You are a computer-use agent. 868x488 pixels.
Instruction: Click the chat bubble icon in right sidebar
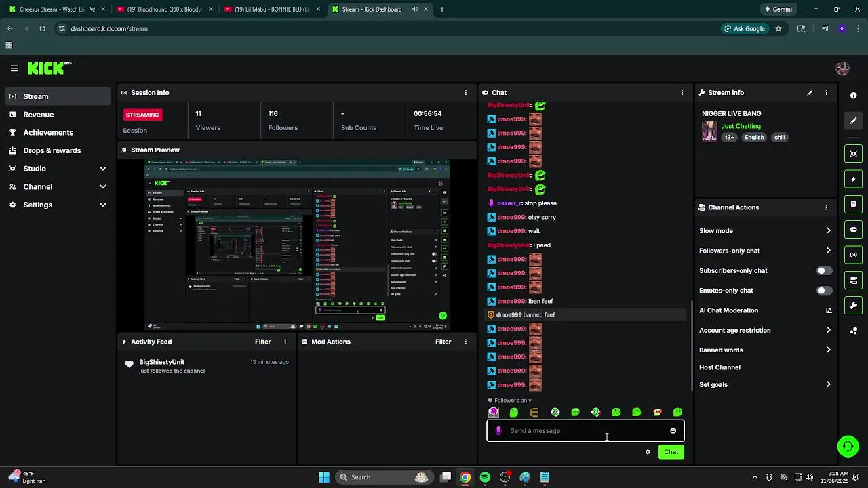(x=854, y=230)
